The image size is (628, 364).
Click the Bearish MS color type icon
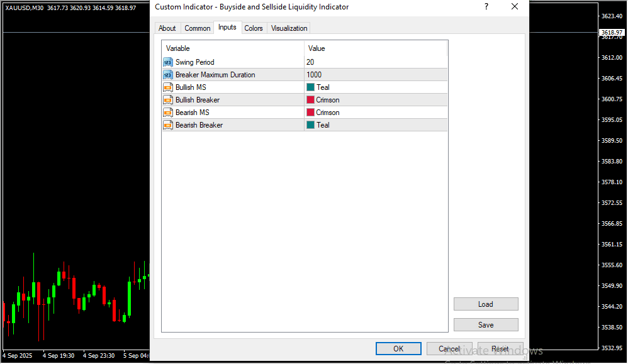tap(168, 113)
